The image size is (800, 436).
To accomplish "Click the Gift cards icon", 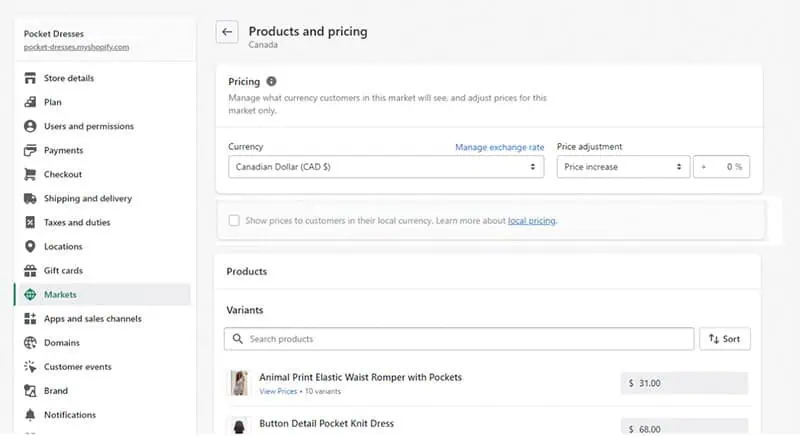I will [x=30, y=270].
